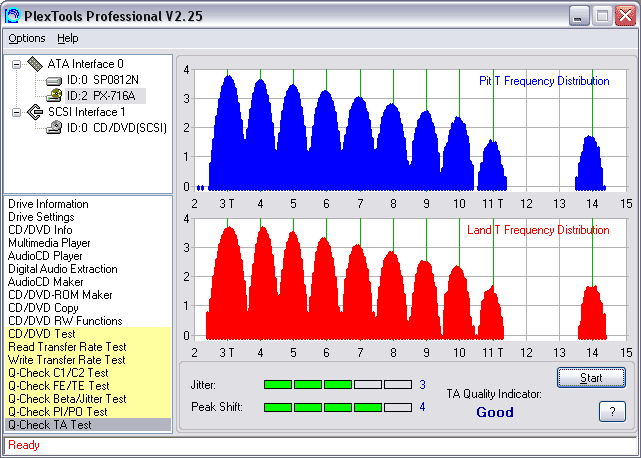
Task: Click the Land T Frequency Distribution label
Action: [538, 230]
